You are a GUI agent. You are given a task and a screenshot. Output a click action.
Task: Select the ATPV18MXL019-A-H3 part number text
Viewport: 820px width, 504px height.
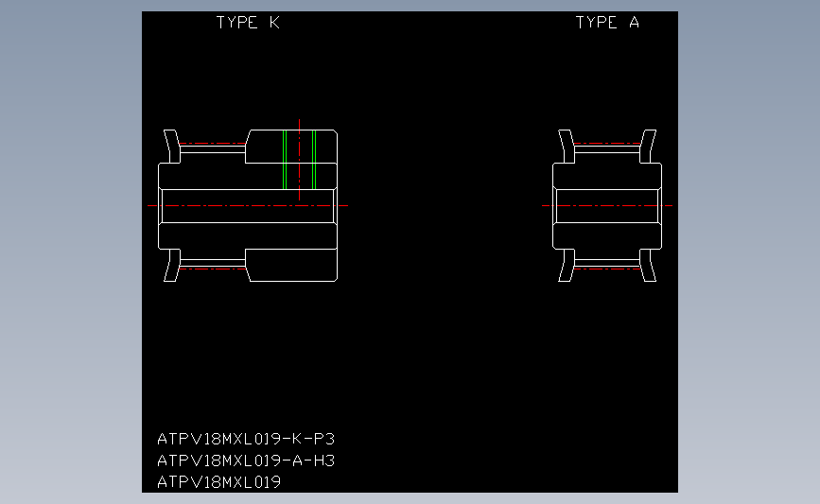[246, 461]
